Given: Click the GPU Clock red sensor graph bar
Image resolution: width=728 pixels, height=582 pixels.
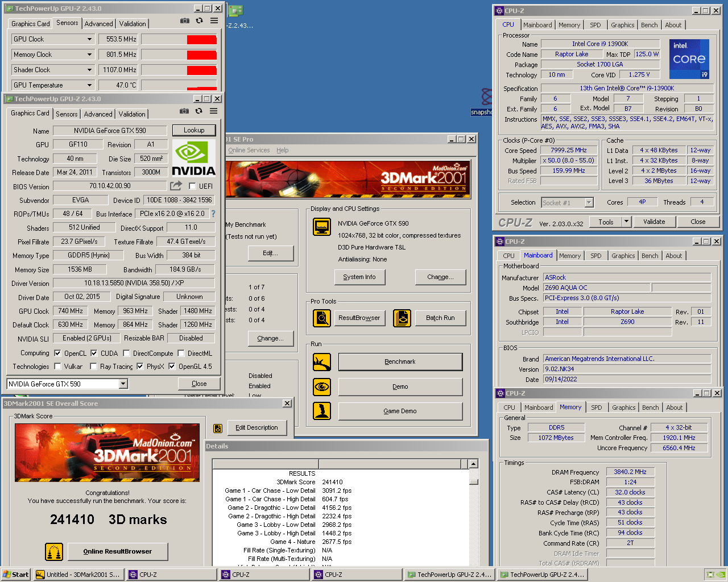Looking at the screenshot, I should point(202,39).
